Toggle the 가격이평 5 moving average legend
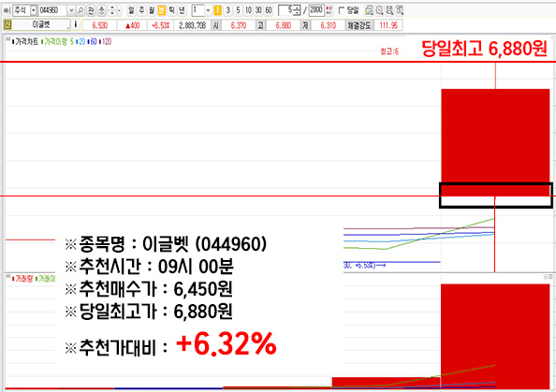The width and height of the screenshot is (556, 392). [57, 42]
